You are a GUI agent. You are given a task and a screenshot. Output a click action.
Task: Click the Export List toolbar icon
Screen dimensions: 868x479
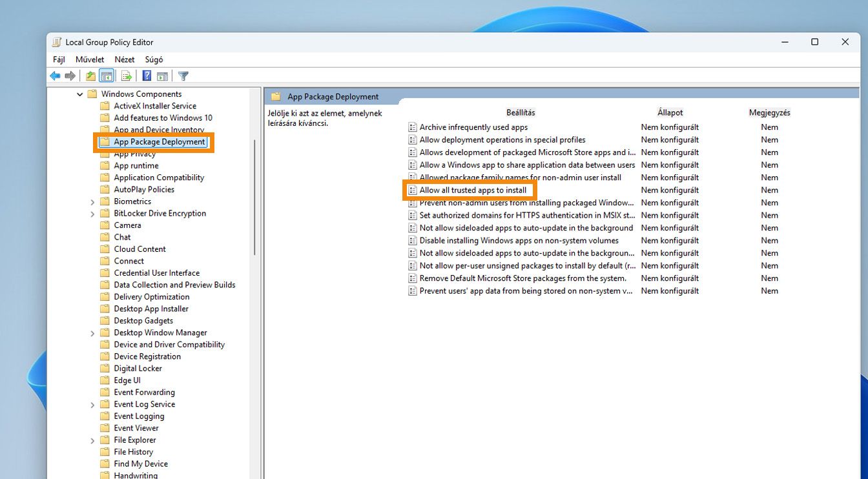(127, 76)
